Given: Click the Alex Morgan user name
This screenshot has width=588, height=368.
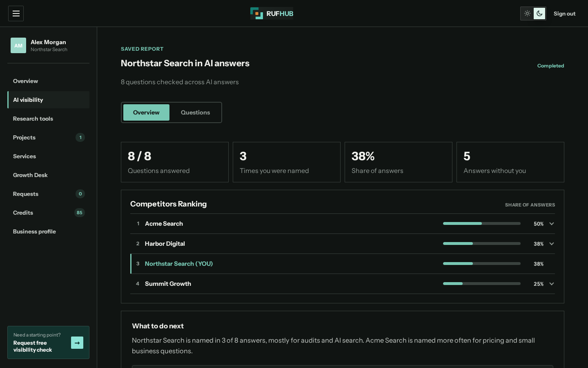Looking at the screenshot, I should [x=48, y=42].
